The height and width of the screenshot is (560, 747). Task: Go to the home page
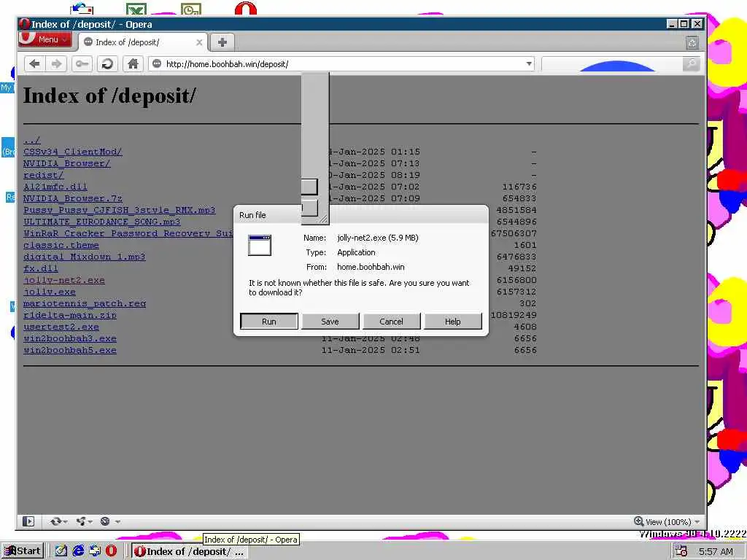click(133, 64)
